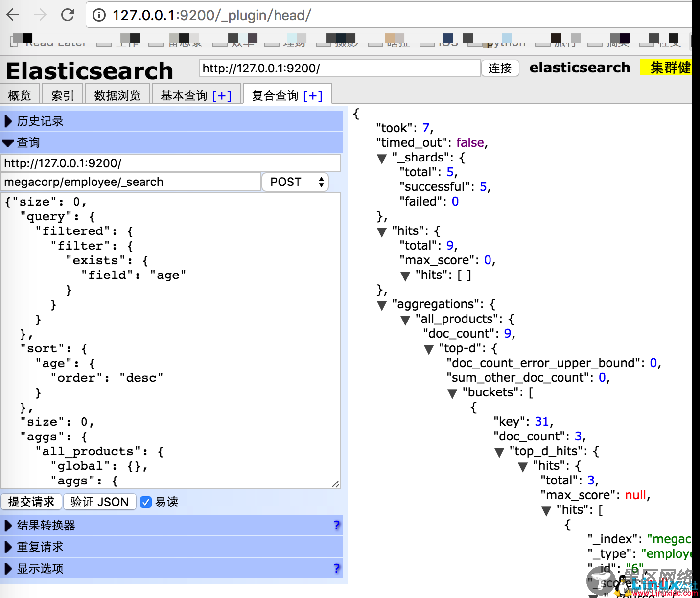Image resolution: width=700 pixels, height=598 pixels.
Task: Open help for 结果转换器
Action: [336, 525]
